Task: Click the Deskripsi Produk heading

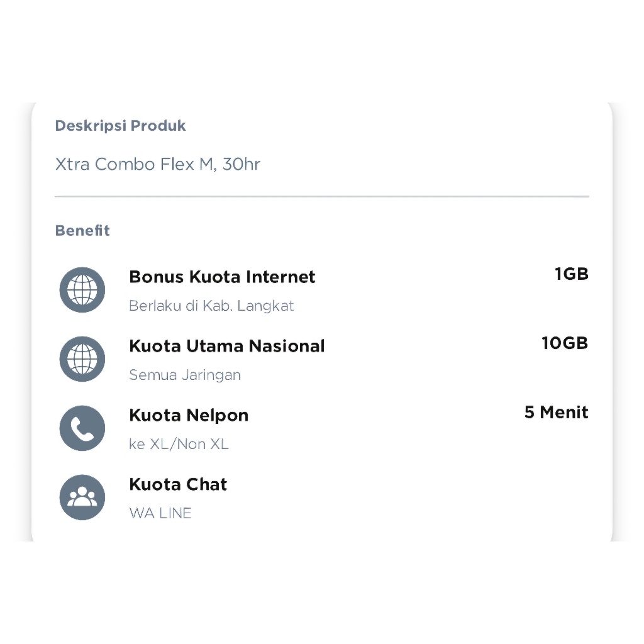Action: (120, 126)
